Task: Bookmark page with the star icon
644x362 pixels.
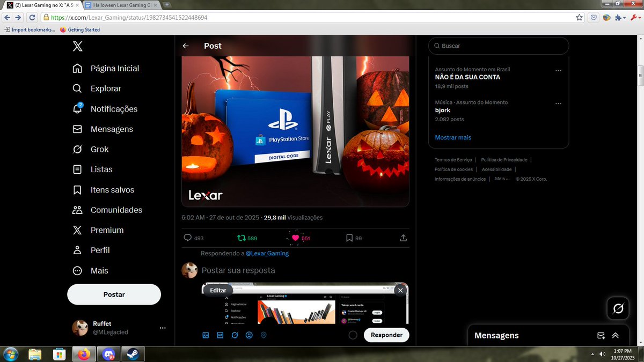Action: tap(579, 18)
